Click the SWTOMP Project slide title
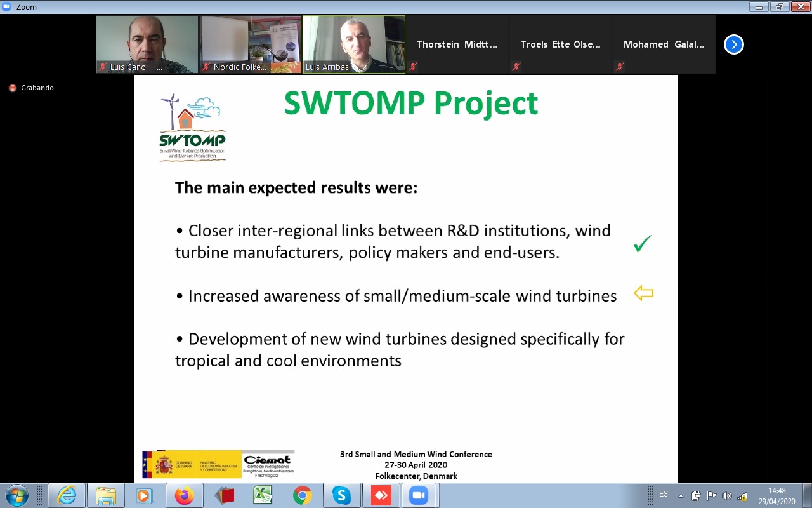 click(411, 103)
